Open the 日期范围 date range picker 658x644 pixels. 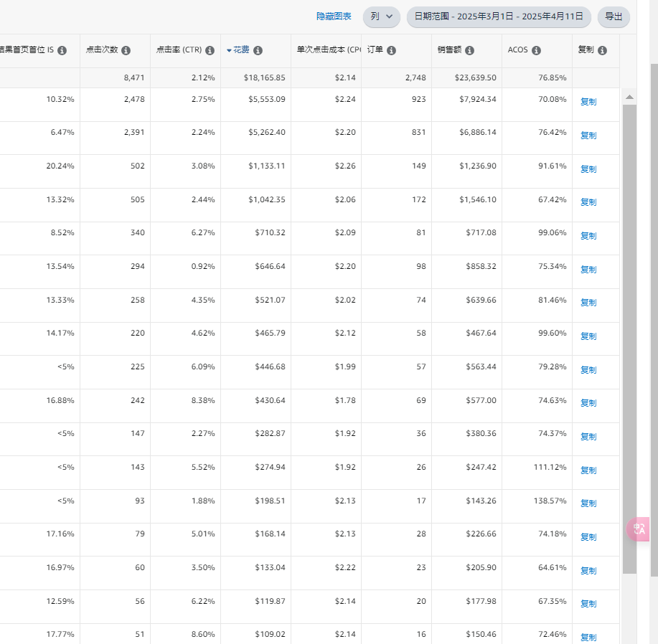tap(499, 16)
